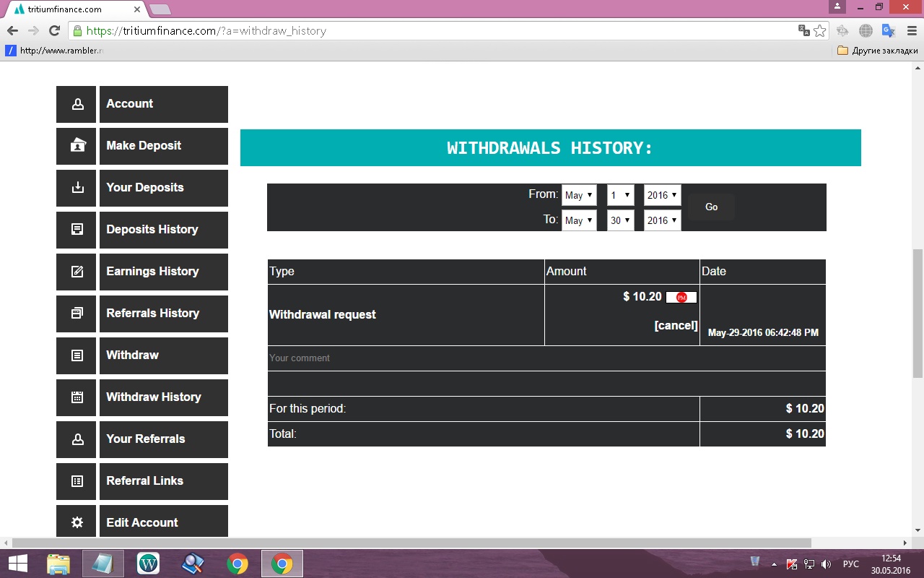Click the Earnings History pencil icon tile
The image size is (924, 578).
[76, 272]
